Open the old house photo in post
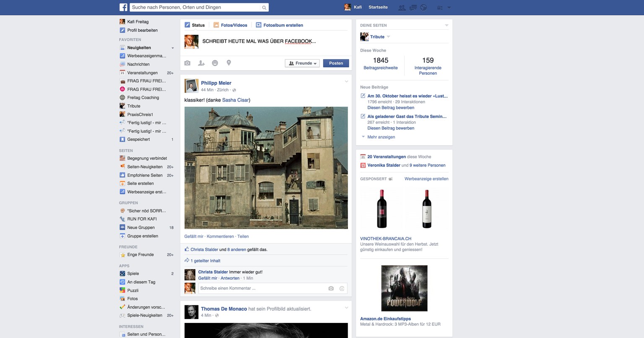The image size is (644, 338). (x=266, y=168)
